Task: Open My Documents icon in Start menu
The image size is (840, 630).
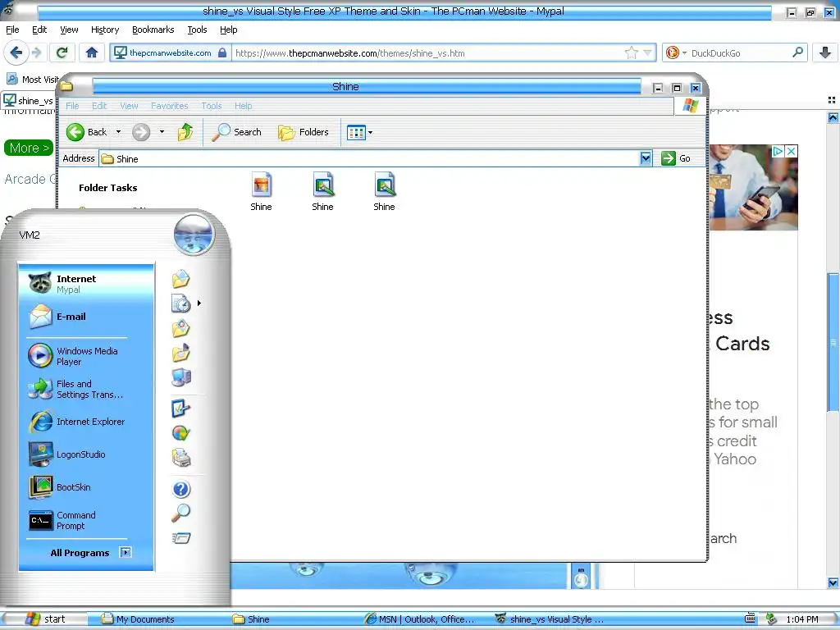Action: point(181,279)
